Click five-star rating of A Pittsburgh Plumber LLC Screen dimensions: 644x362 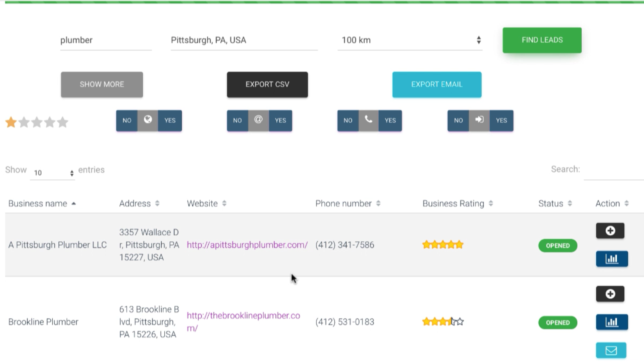tap(443, 245)
